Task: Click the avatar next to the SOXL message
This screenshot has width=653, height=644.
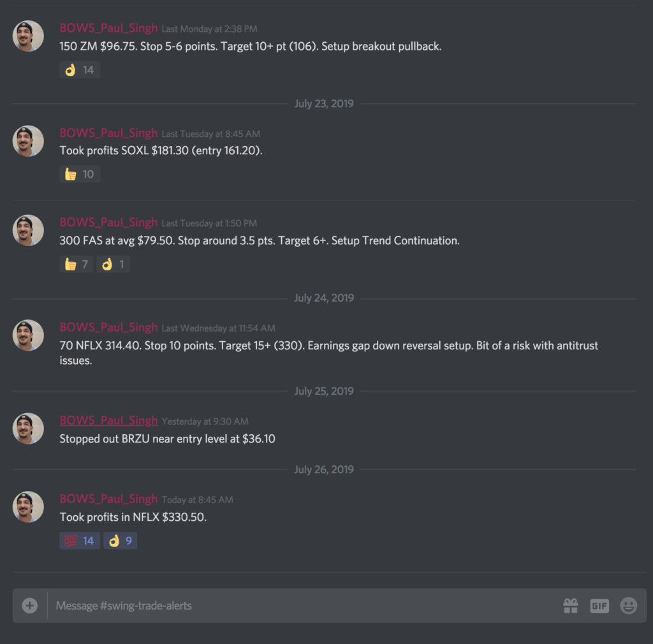Action: coord(28,141)
